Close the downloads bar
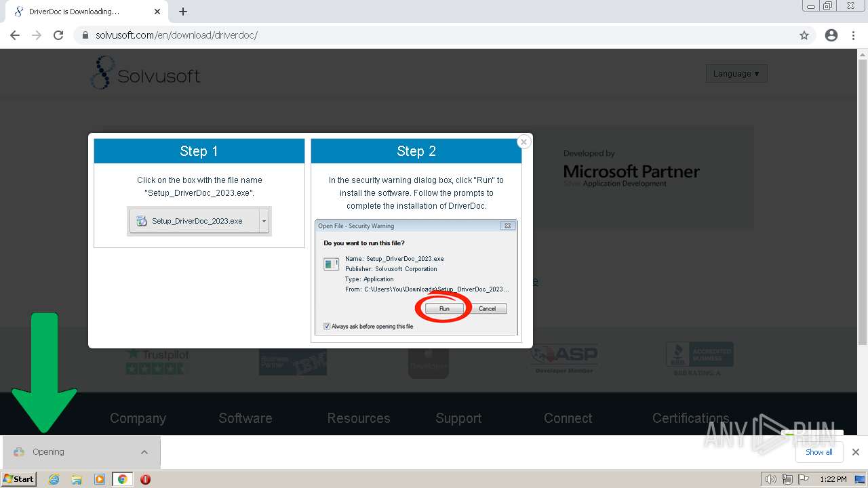The image size is (868, 488). click(x=856, y=452)
